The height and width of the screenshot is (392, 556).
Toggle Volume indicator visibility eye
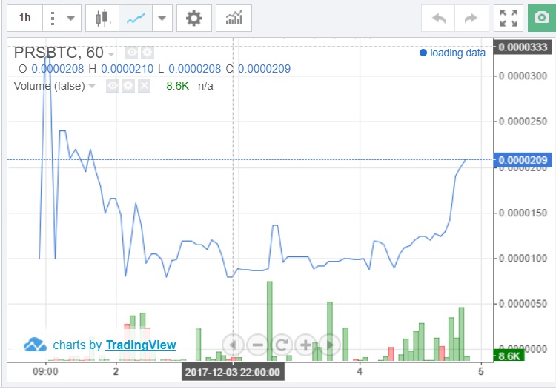pyautogui.click(x=113, y=86)
